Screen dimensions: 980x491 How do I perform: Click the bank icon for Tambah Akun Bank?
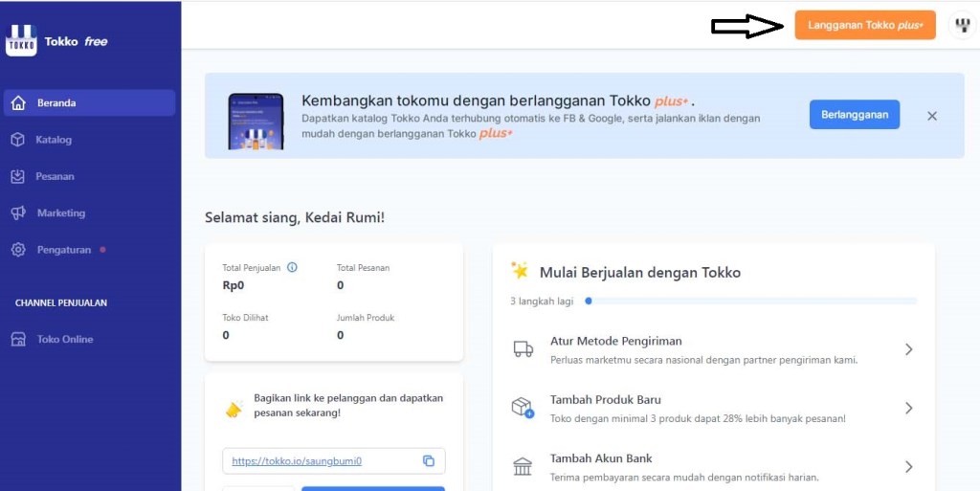point(523,467)
